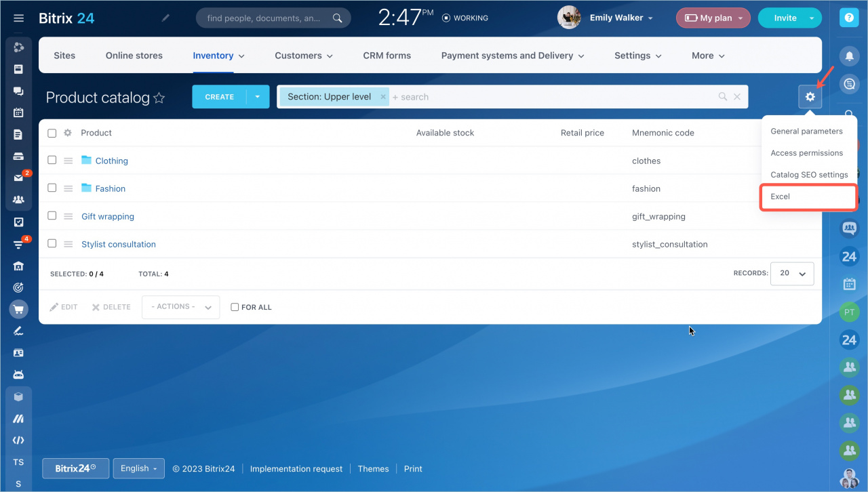The height and width of the screenshot is (492, 868).
Task: Open the tasks checkmark icon in left sidebar
Action: [18, 222]
